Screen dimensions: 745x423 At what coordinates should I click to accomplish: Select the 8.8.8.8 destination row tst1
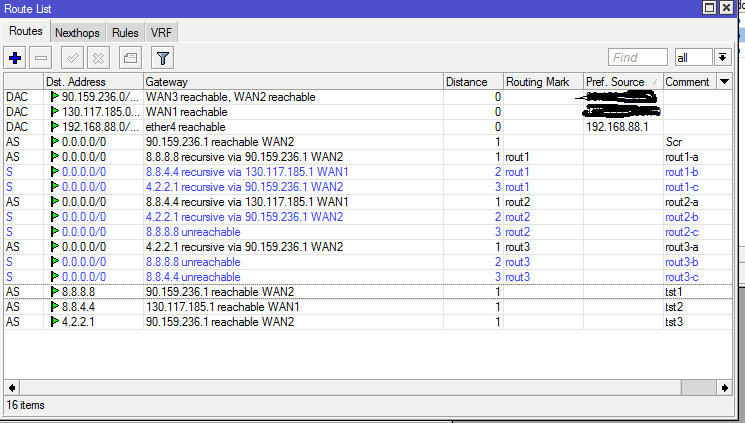tap(368, 292)
